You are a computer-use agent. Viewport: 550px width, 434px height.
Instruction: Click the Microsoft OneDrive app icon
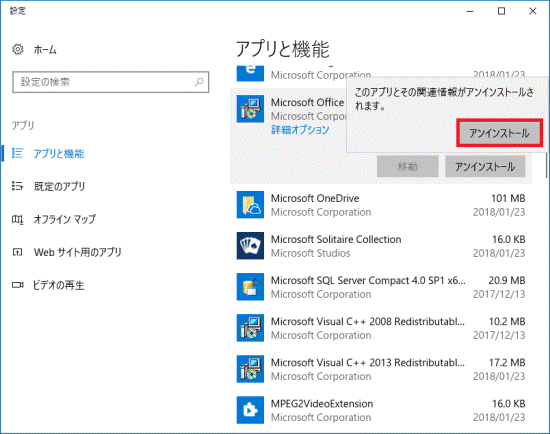point(250,205)
